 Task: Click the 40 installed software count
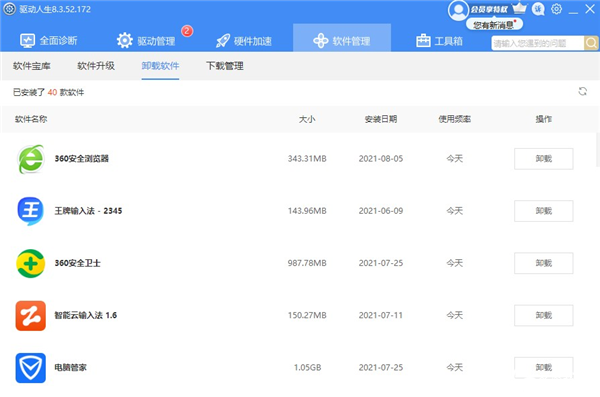[52, 92]
